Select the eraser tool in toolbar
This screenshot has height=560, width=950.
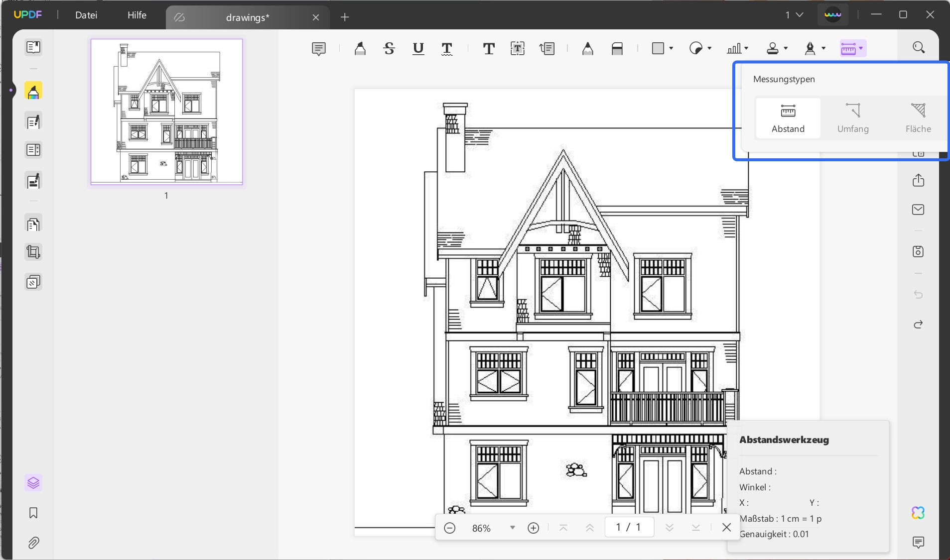pyautogui.click(x=617, y=48)
